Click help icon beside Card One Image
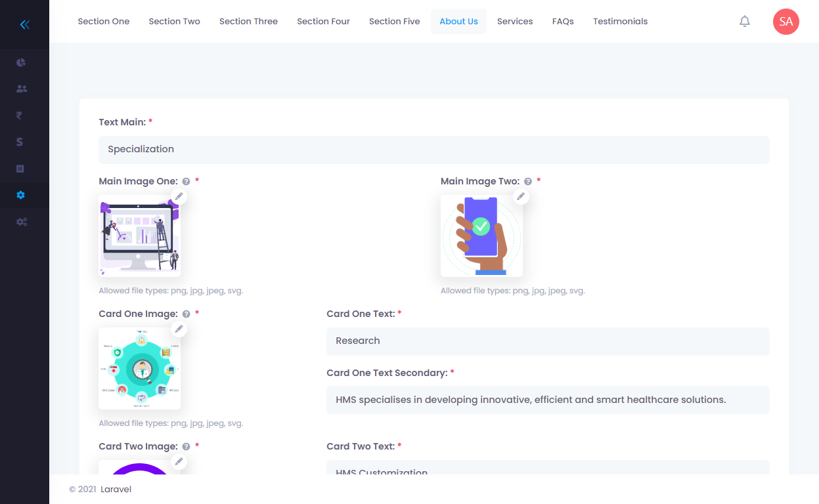Viewport: 819px width, 504px height. [x=187, y=314]
